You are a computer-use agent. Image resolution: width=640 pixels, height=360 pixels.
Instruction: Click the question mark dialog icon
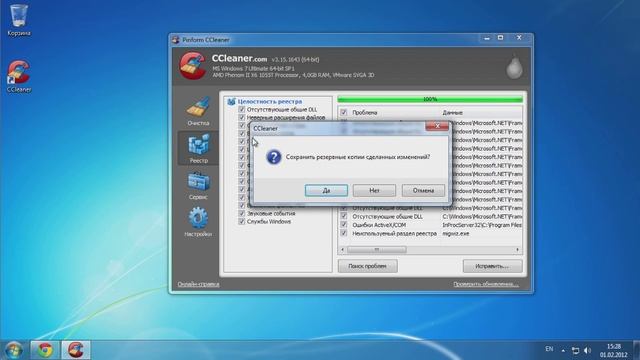point(273,157)
